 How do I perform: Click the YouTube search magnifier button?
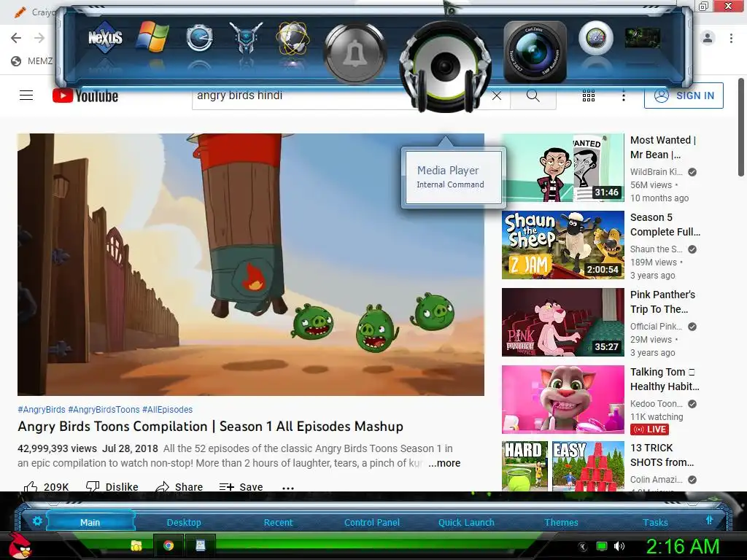(x=533, y=96)
